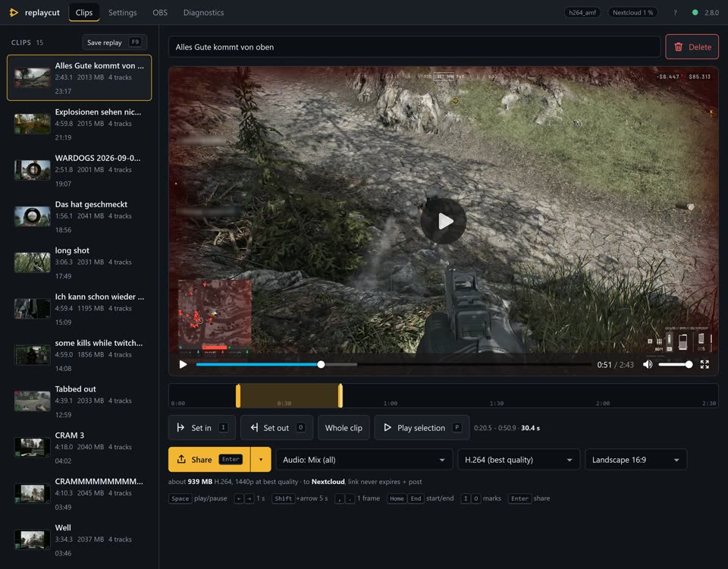Enter fullscreen with the expand icon
Viewport: 728px width, 569px height.
click(x=704, y=365)
